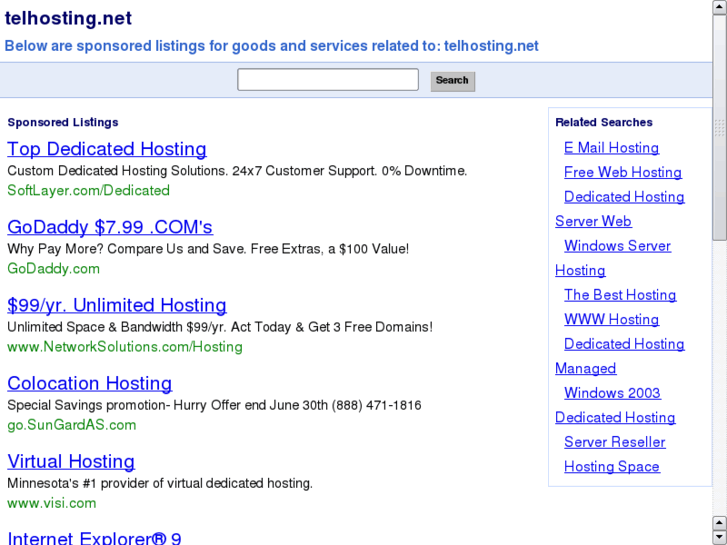This screenshot has width=727, height=545.
Task: Open the Top Dedicated Hosting listing
Action: 107,149
